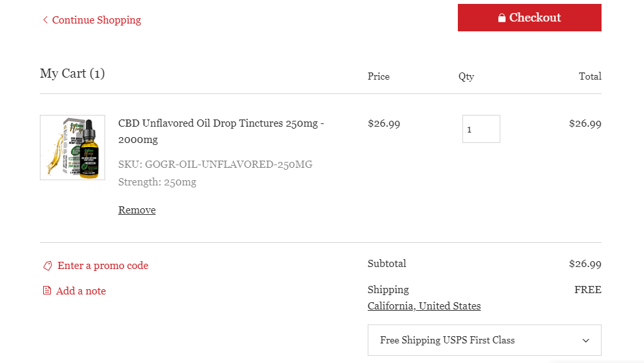Image resolution: width=644 pixels, height=363 pixels.
Task: Click the Enter a promo code link
Action: click(x=103, y=266)
